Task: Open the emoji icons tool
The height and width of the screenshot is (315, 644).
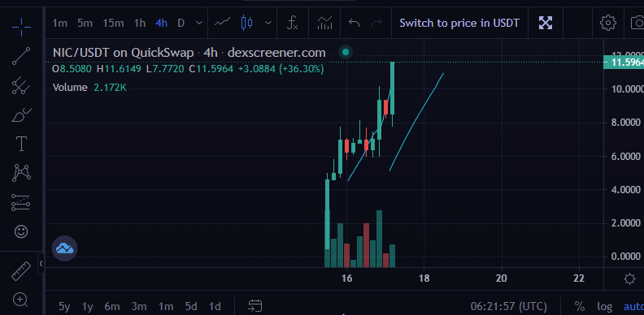Action: point(21,231)
